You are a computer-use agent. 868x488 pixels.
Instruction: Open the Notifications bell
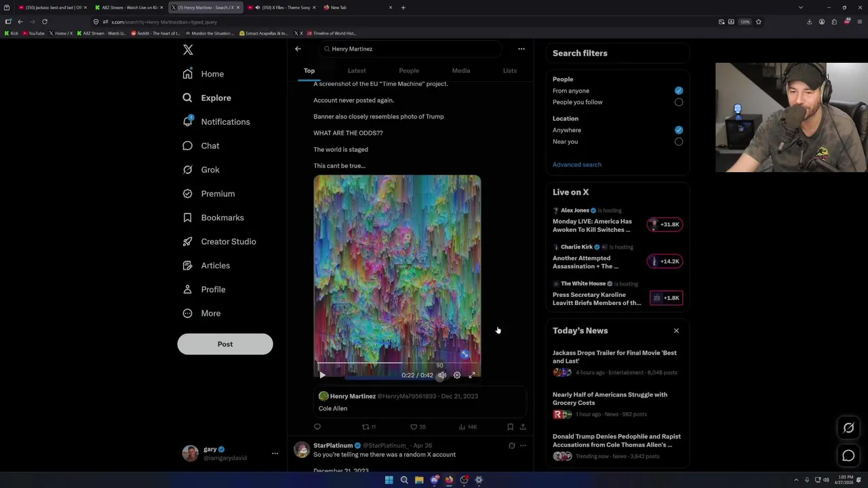[x=216, y=122]
